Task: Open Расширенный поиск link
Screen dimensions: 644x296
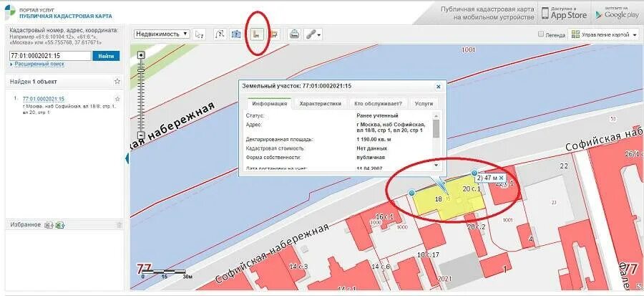Action: [x=39, y=65]
